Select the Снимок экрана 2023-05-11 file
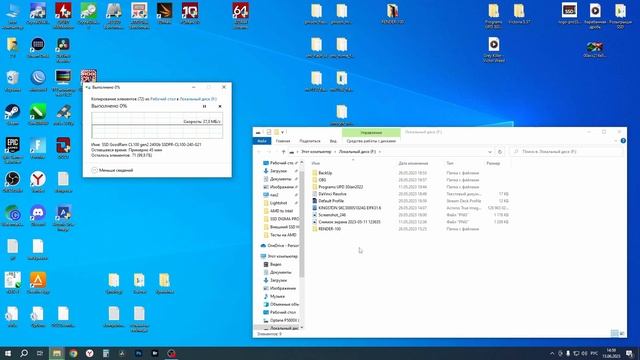The width and height of the screenshot is (640, 360). [x=410, y=222]
